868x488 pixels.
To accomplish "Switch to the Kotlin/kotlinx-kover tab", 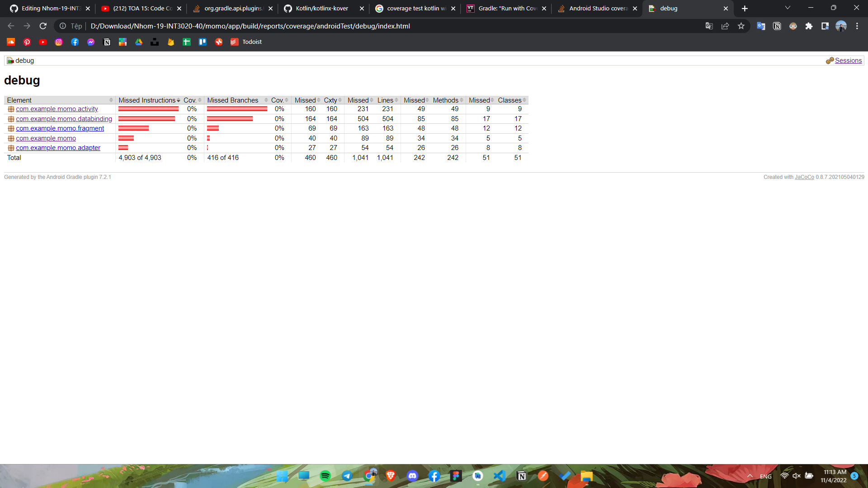I will pos(321,9).
